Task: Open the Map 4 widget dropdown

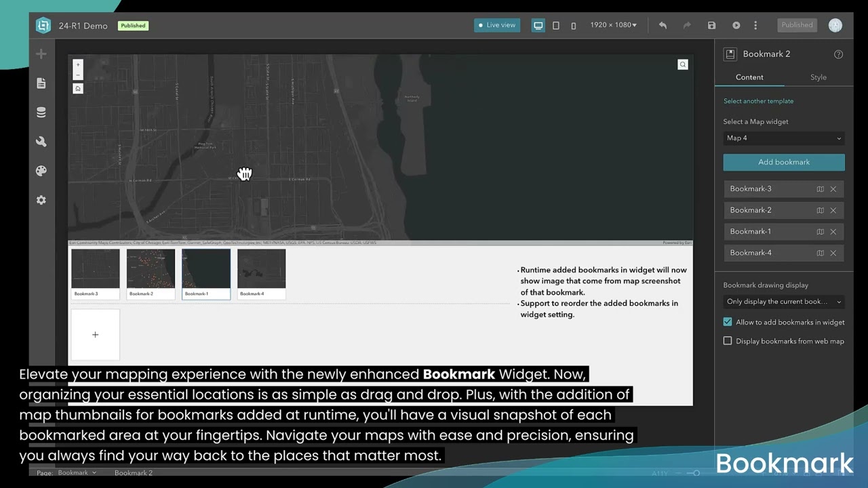Action: [784, 138]
